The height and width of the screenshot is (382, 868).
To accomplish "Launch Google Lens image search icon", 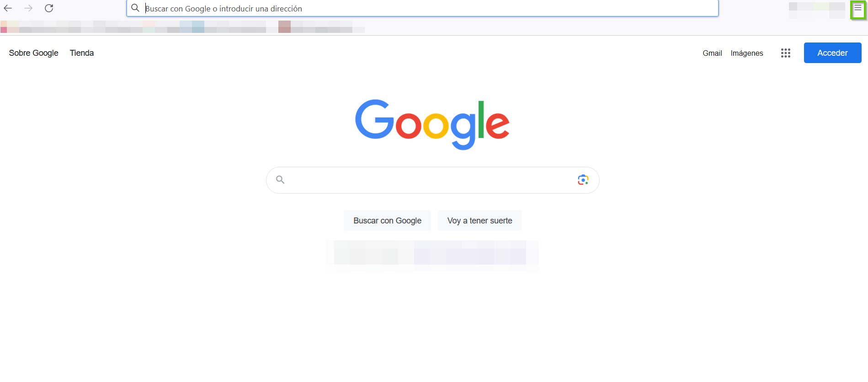I will pos(583,180).
